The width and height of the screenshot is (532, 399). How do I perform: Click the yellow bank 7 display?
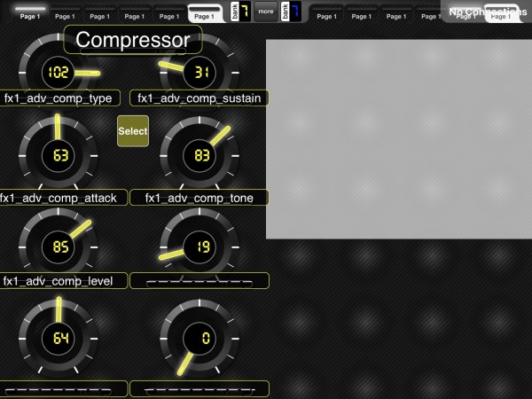coord(240,12)
